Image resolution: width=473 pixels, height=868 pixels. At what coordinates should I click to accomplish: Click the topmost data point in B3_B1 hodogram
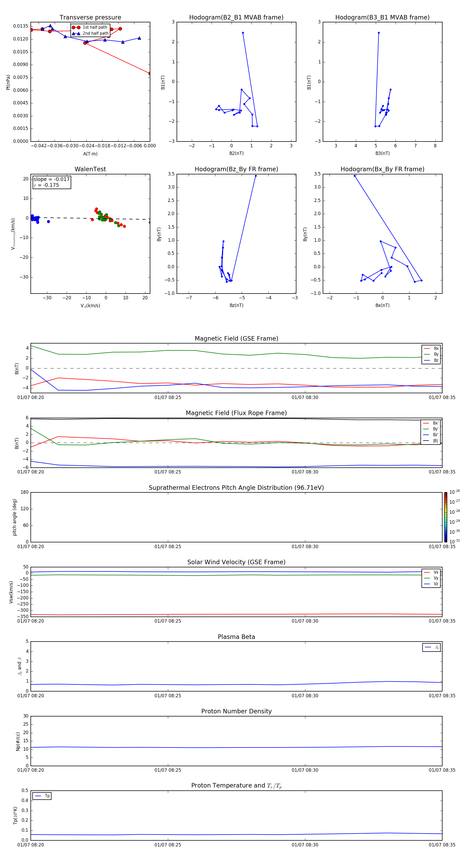(379, 33)
